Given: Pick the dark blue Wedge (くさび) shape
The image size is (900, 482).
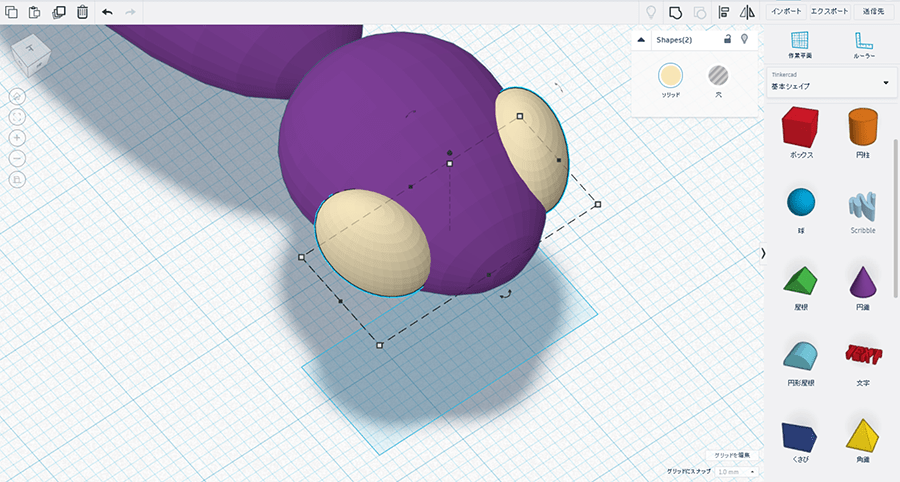Looking at the screenshot, I should point(801,441).
